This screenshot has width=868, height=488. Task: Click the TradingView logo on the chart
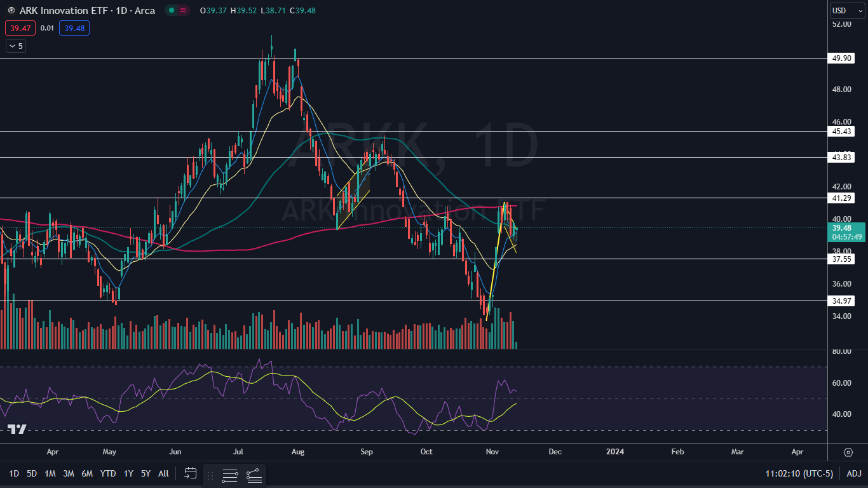[x=17, y=430]
